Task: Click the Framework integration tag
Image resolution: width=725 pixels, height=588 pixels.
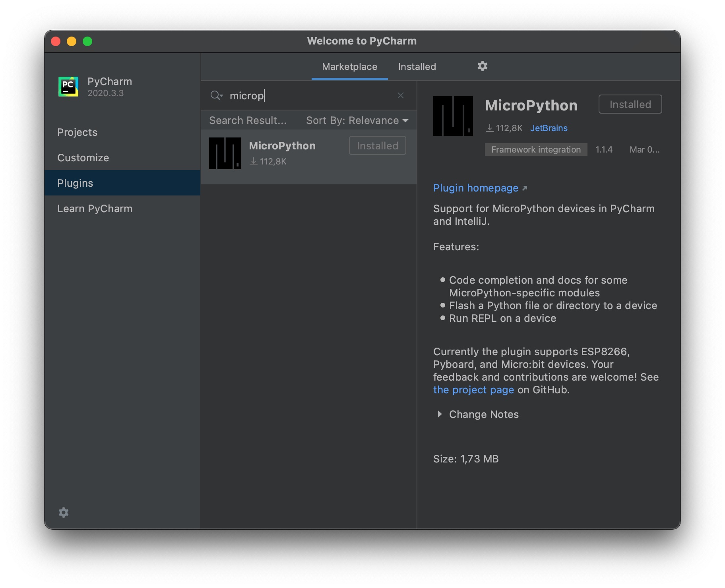Action: click(536, 150)
